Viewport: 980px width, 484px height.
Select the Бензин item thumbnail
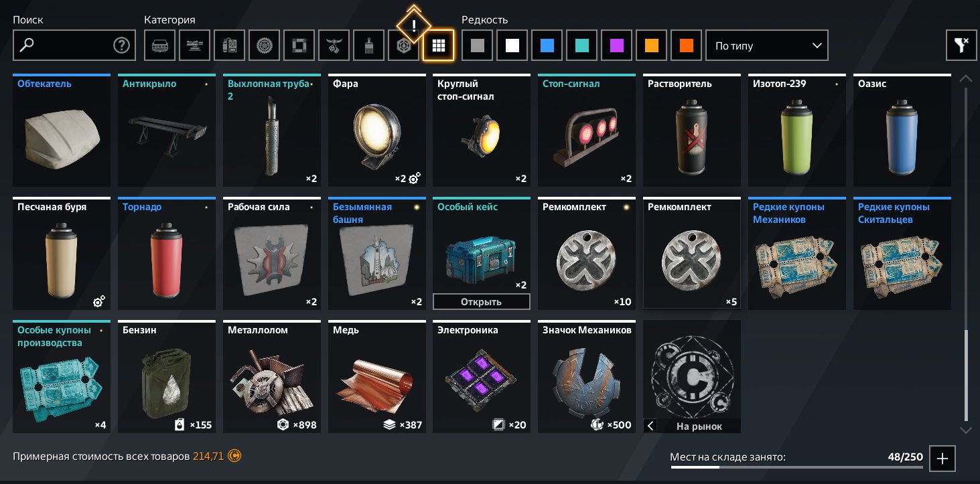pyautogui.click(x=167, y=376)
